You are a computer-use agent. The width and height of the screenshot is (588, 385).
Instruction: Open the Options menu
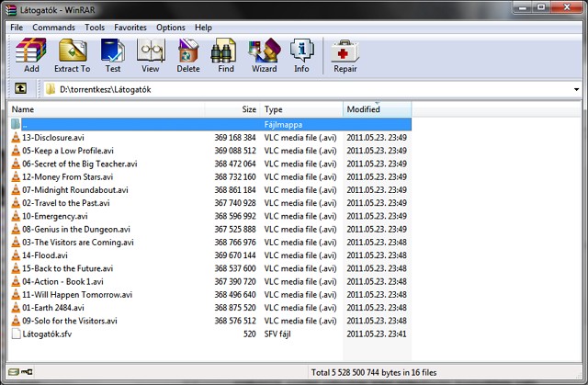click(x=171, y=28)
